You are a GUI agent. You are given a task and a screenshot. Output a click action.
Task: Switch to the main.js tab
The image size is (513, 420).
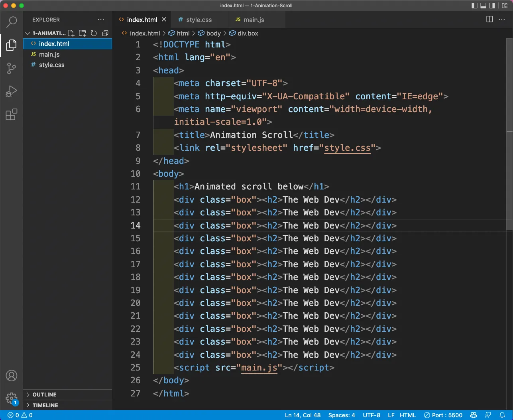click(x=254, y=20)
